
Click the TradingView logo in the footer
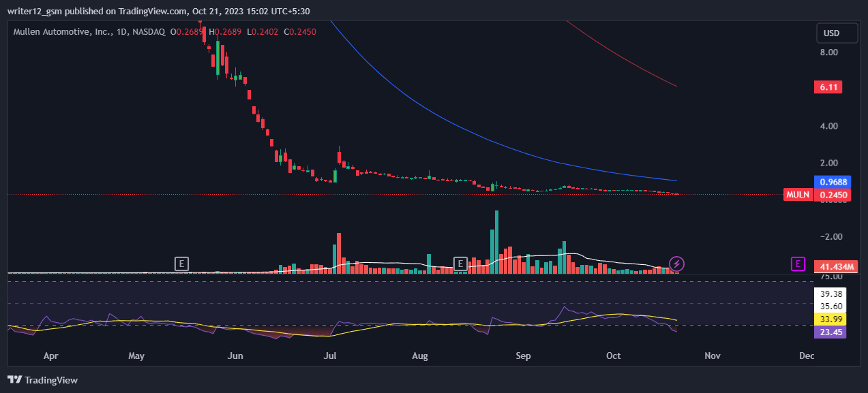coord(42,380)
